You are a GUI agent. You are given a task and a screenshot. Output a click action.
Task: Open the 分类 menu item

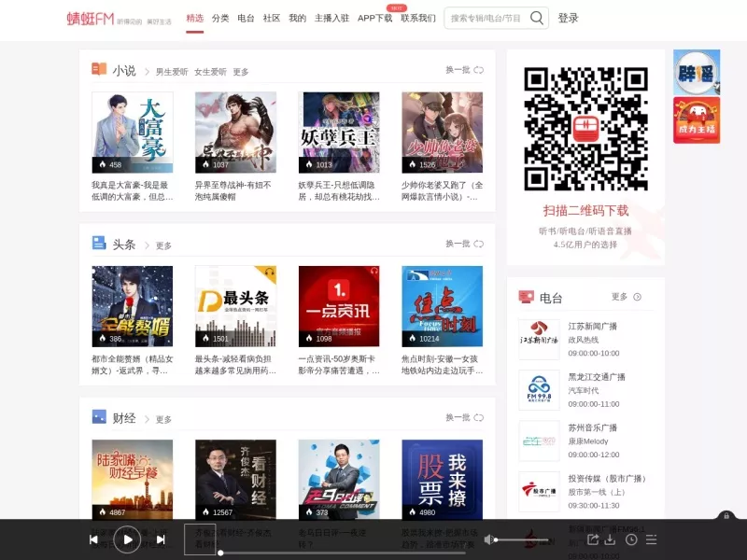click(220, 18)
